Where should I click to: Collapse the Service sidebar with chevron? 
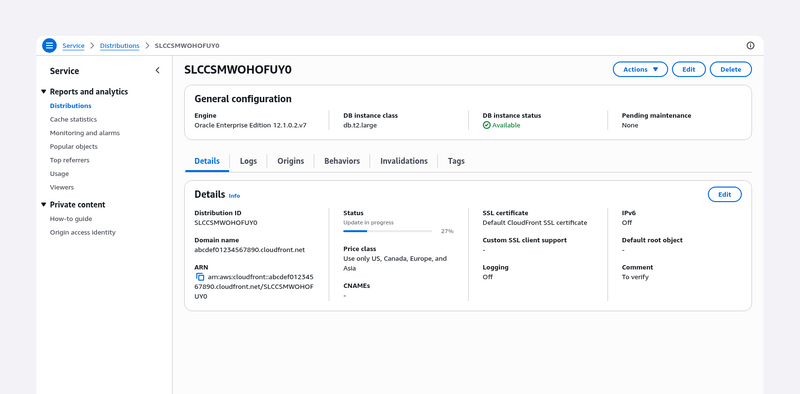click(157, 71)
